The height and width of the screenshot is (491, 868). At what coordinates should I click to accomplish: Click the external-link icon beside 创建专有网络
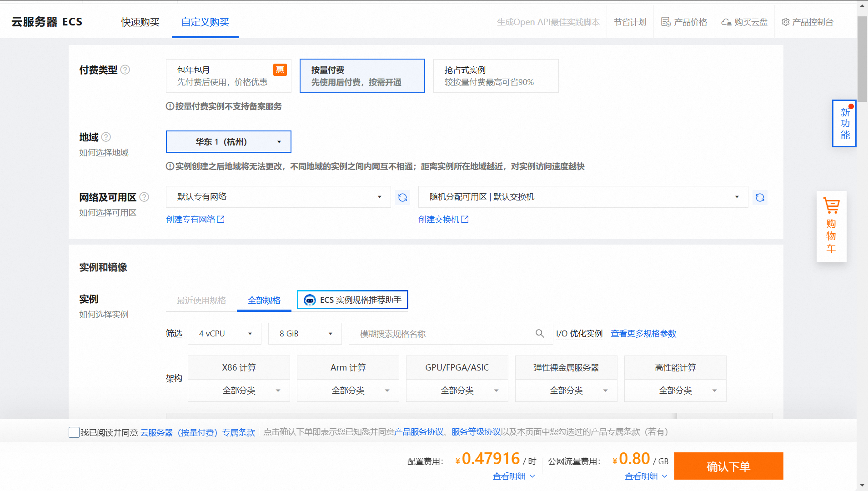(x=221, y=219)
